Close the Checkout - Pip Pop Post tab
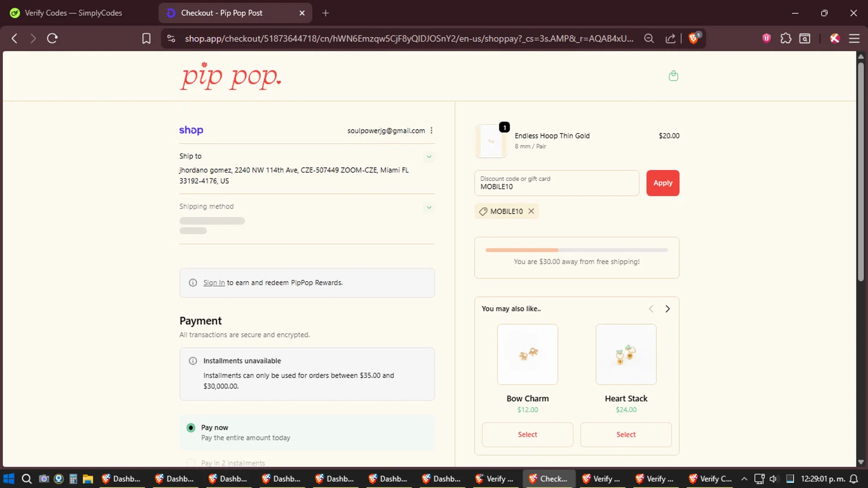868x488 pixels. (x=302, y=13)
